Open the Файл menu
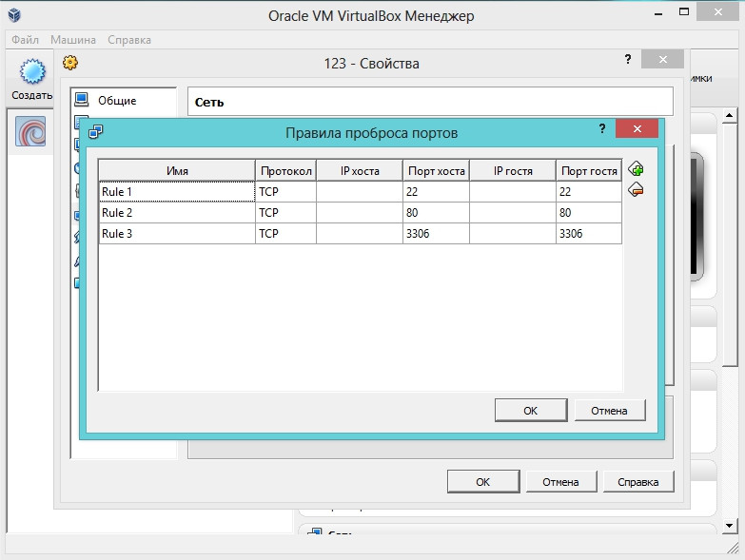745x560 pixels. pyautogui.click(x=25, y=40)
